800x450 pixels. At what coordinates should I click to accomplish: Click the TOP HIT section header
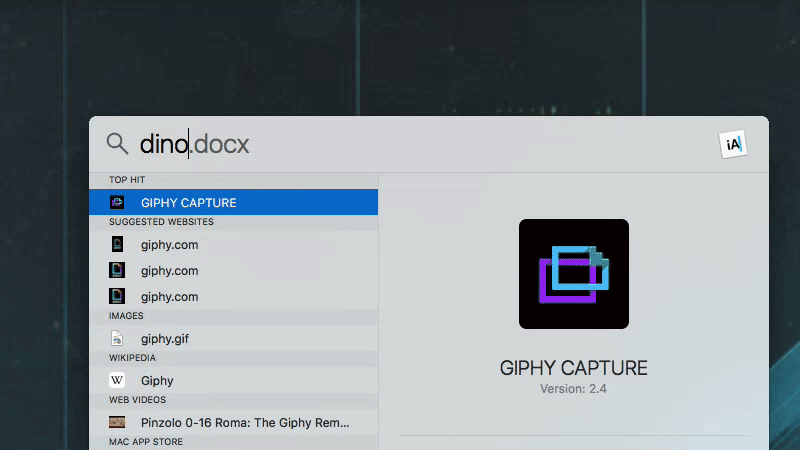[x=127, y=180]
